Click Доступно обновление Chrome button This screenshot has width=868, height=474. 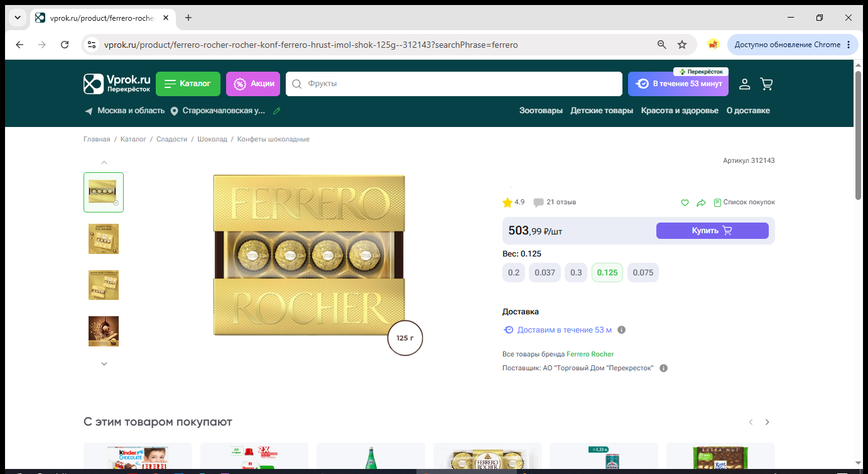[x=793, y=45]
